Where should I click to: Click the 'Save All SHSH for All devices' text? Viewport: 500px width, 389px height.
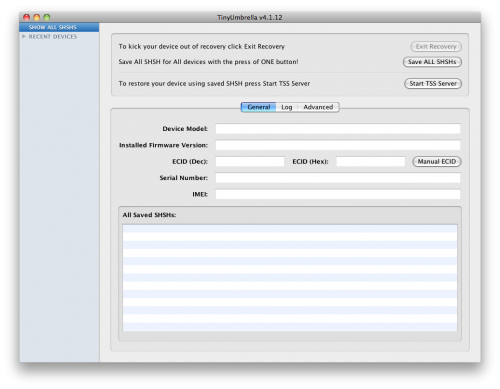(208, 62)
